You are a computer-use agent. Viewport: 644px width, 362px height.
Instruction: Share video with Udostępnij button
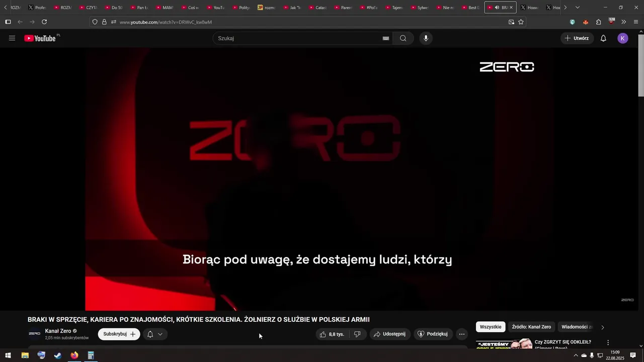click(389, 334)
